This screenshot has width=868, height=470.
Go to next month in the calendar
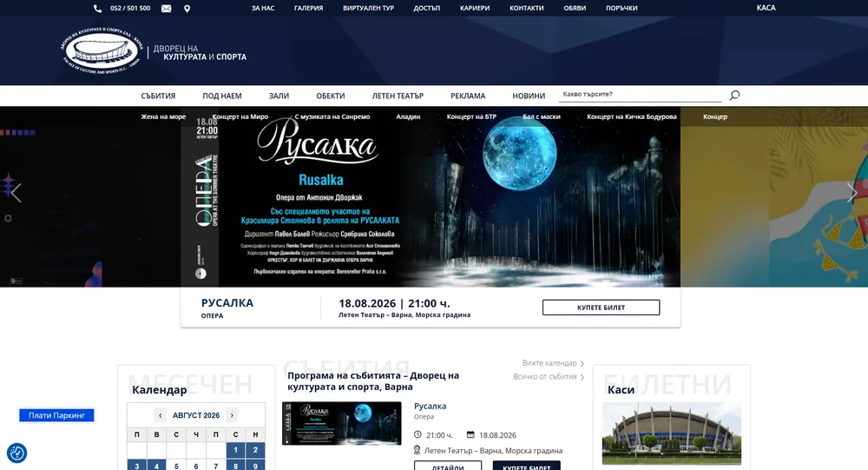pyautogui.click(x=232, y=415)
